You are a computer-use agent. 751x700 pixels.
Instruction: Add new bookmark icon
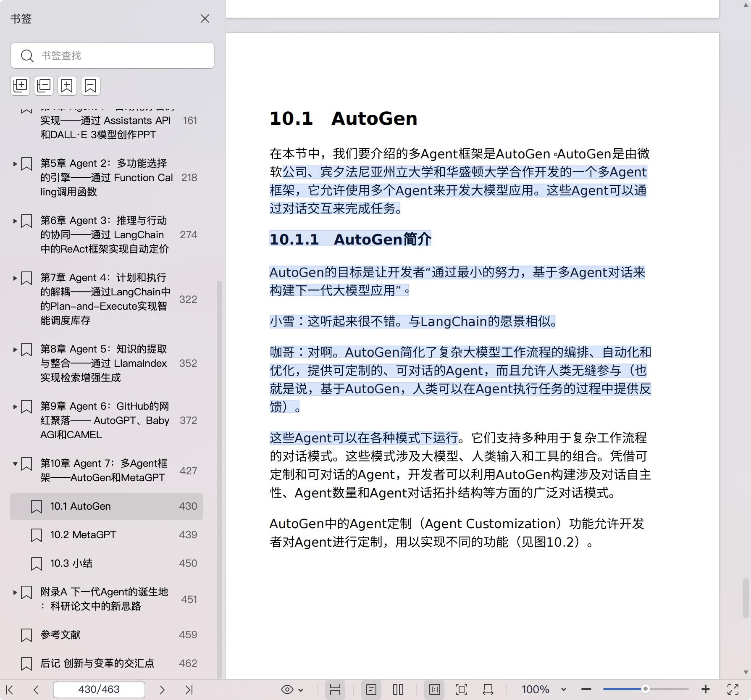[67, 85]
